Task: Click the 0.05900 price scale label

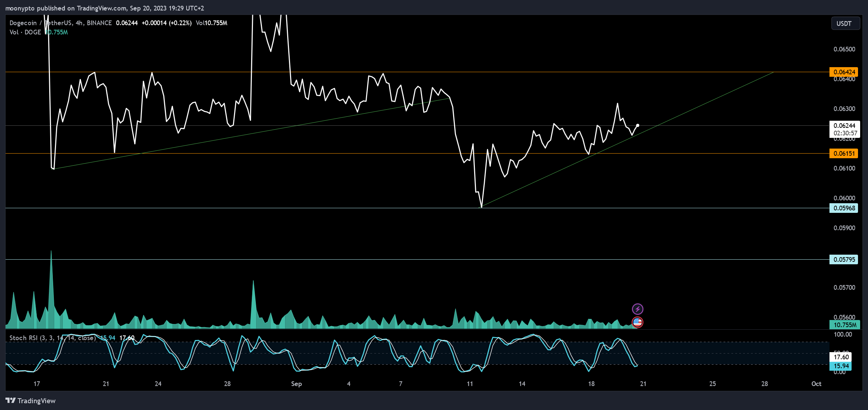Action: pos(844,228)
